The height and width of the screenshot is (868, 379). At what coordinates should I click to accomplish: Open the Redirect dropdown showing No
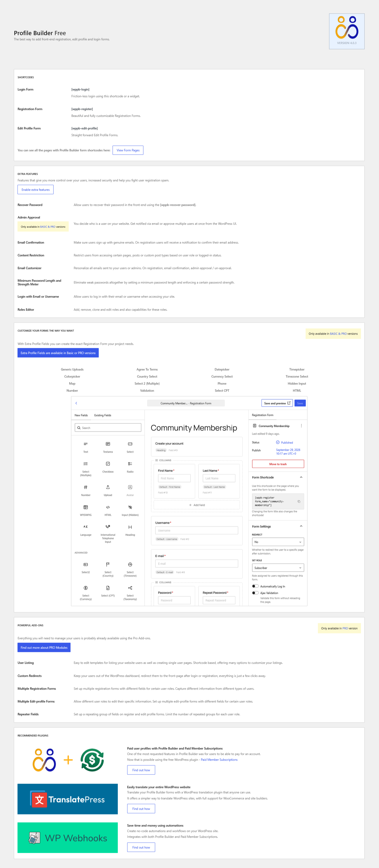(x=278, y=541)
